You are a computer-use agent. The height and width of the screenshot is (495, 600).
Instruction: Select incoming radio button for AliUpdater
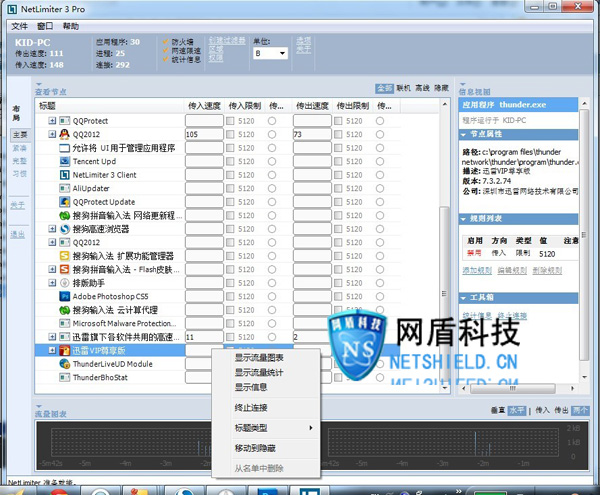click(272, 188)
